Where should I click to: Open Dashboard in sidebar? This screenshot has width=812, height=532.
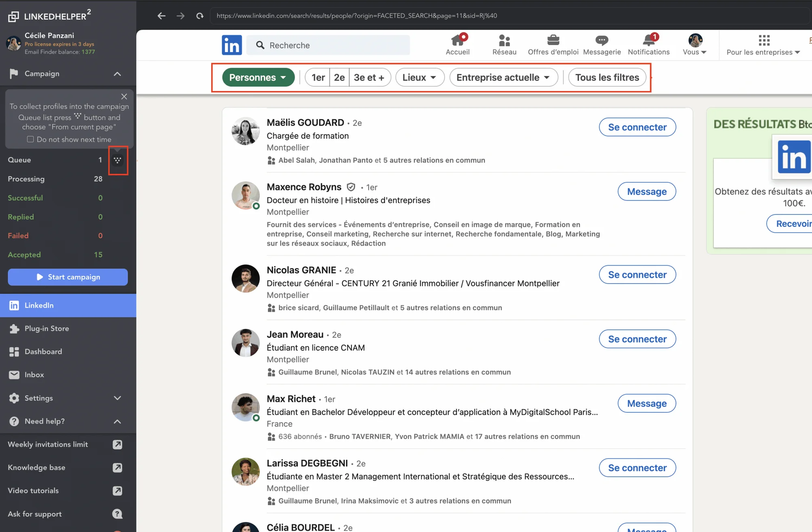(x=68, y=352)
